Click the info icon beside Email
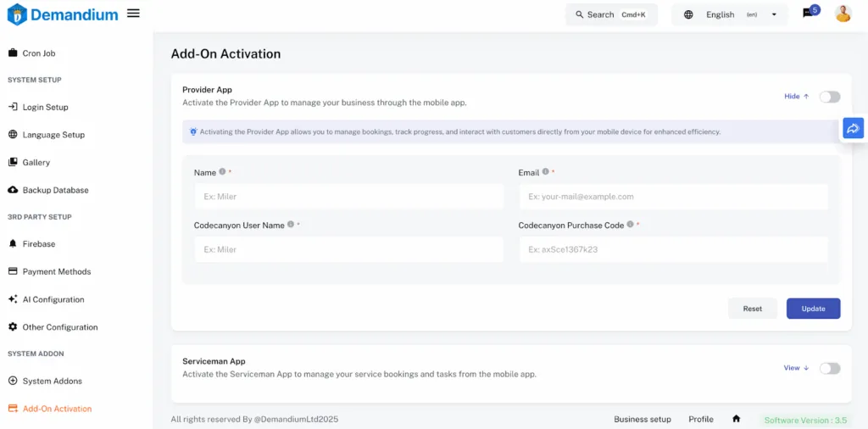Screen dimensions: 868x429 pos(545,171)
